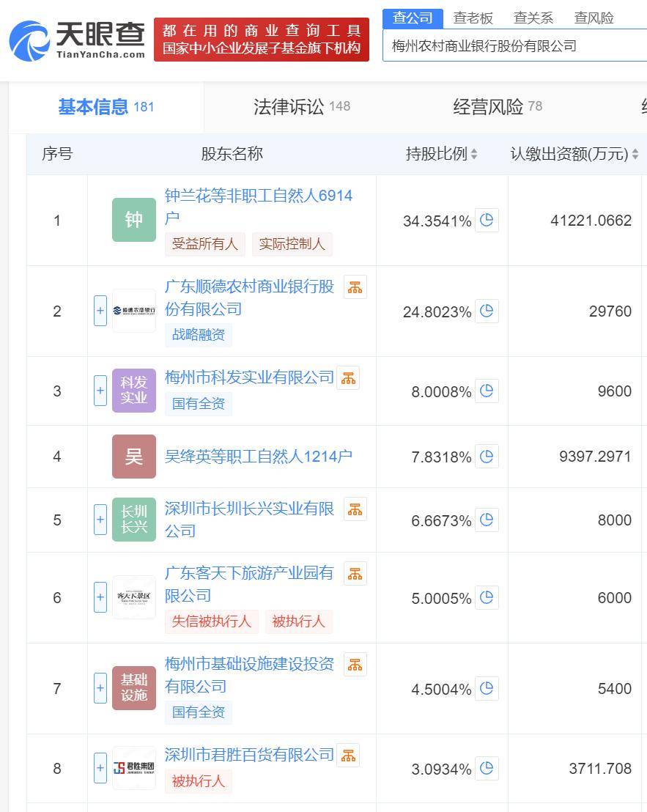The image size is (647, 812).
Task: Expand row 2 广东顺德农村商业银行 shareholder details
Action: pos(100,311)
